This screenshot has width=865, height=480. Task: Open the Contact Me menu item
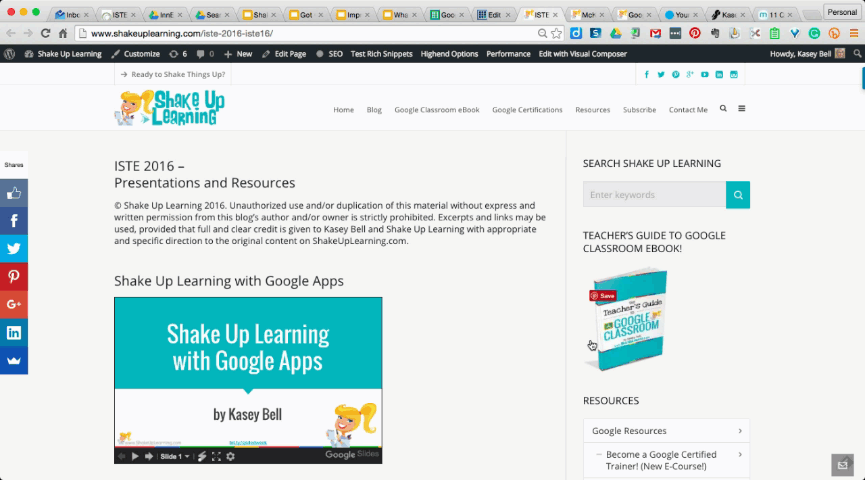pyautogui.click(x=688, y=110)
